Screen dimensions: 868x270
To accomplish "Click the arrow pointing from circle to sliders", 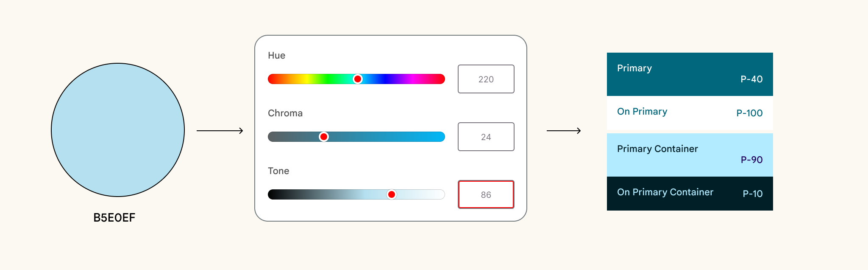I will 220,131.
